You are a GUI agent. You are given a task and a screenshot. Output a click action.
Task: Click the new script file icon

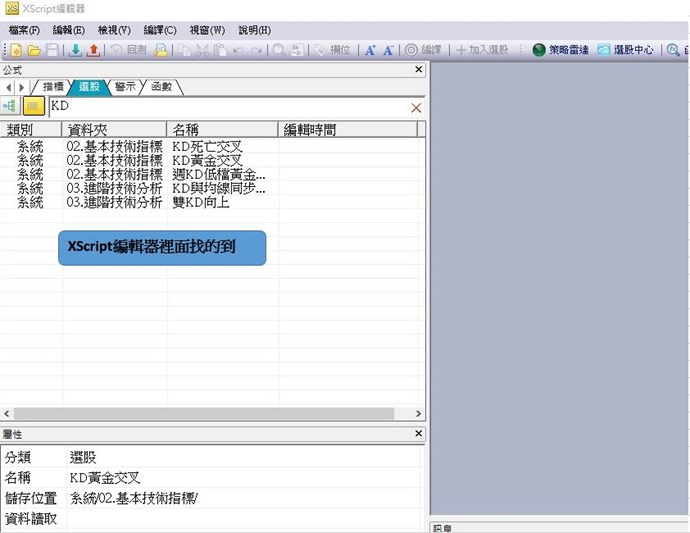point(17,50)
